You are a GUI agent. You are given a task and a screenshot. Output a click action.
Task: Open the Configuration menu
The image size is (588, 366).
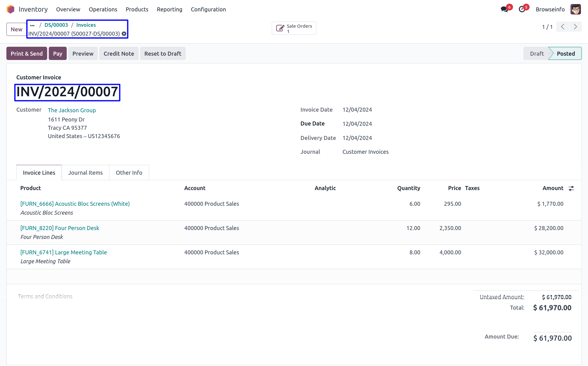click(x=208, y=10)
